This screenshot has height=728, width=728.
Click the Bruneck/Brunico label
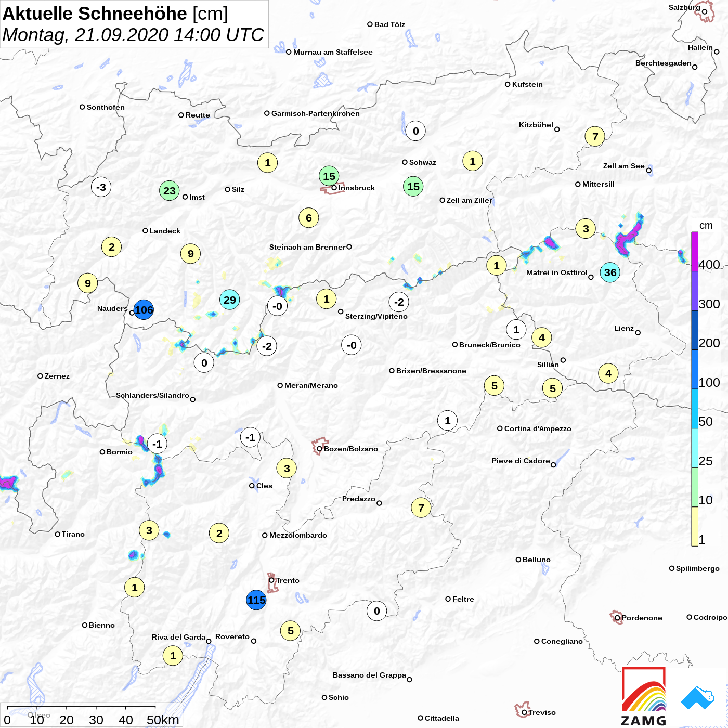pyautogui.click(x=490, y=345)
